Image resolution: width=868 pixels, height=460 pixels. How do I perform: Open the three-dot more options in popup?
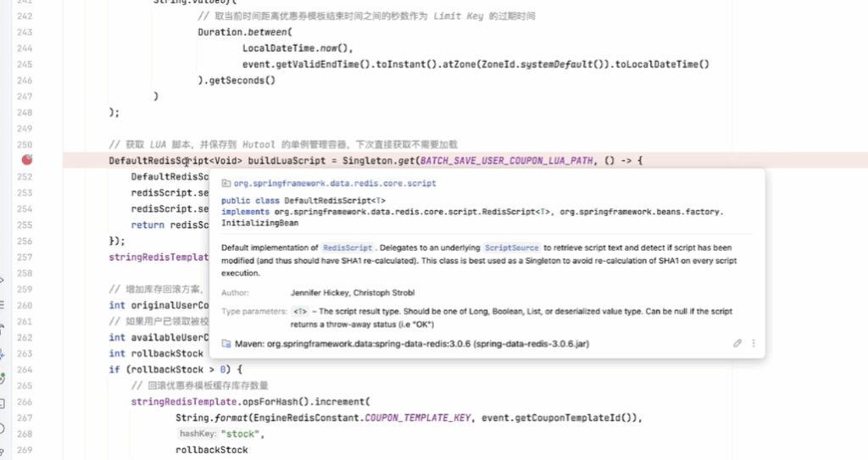pyautogui.click(x=753, y=343)
